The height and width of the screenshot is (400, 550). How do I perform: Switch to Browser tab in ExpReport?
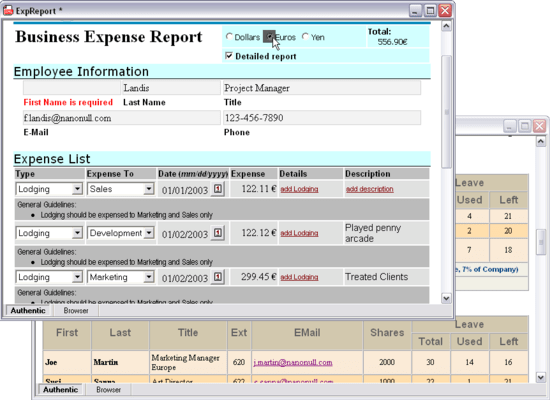(x=76, y=311)
